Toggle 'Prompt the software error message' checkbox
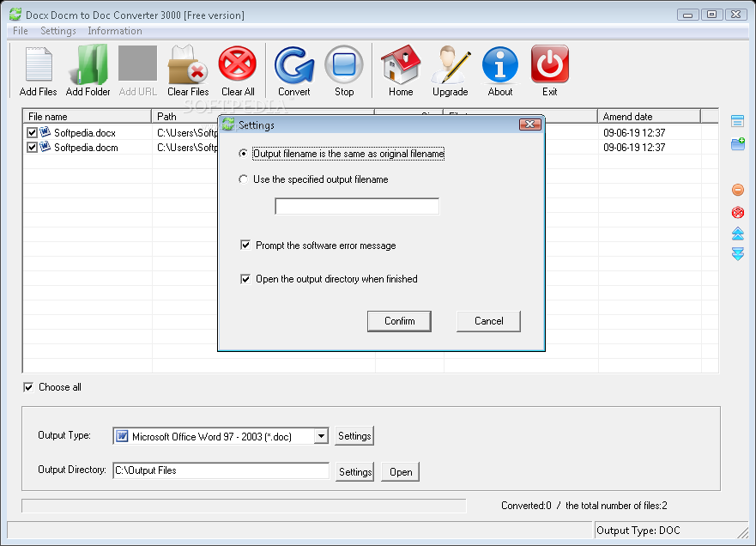Viewport: 756px width, 546px height. (x=245, y=245)
